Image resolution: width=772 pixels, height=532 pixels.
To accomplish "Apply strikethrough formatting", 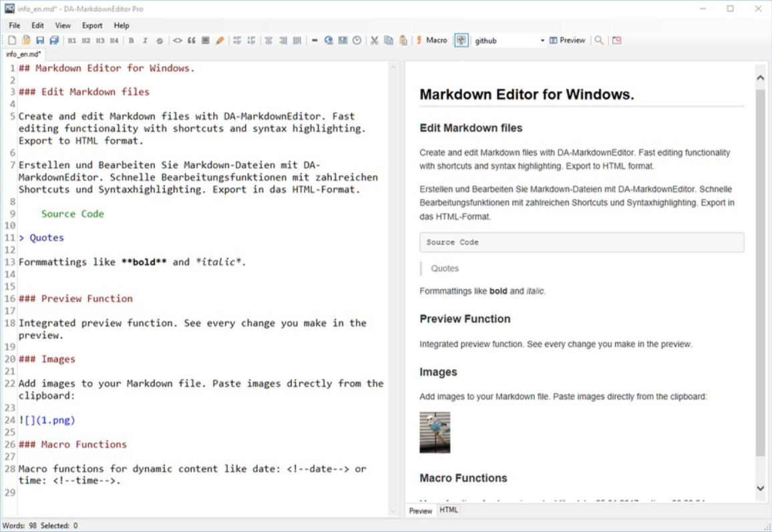I will 160,40.
